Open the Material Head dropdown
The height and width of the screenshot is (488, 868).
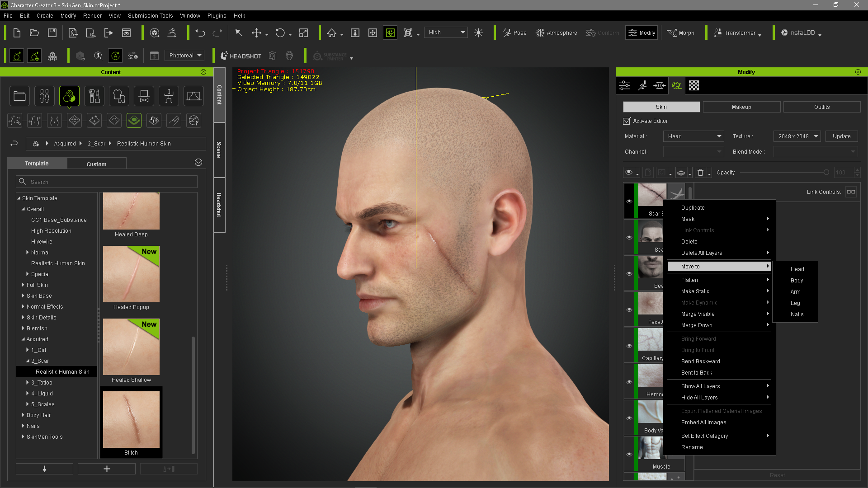(x=693, y=136)
